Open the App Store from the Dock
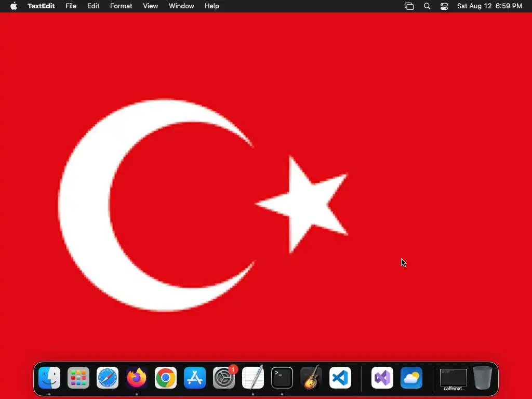The width and height of the screenshot is (532, 399). coord(195,378)
